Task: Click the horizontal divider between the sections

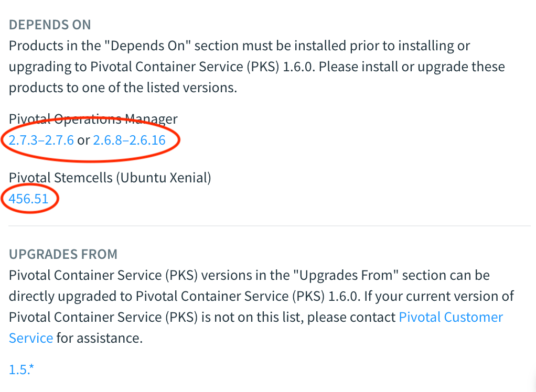Action: point(269,226)
